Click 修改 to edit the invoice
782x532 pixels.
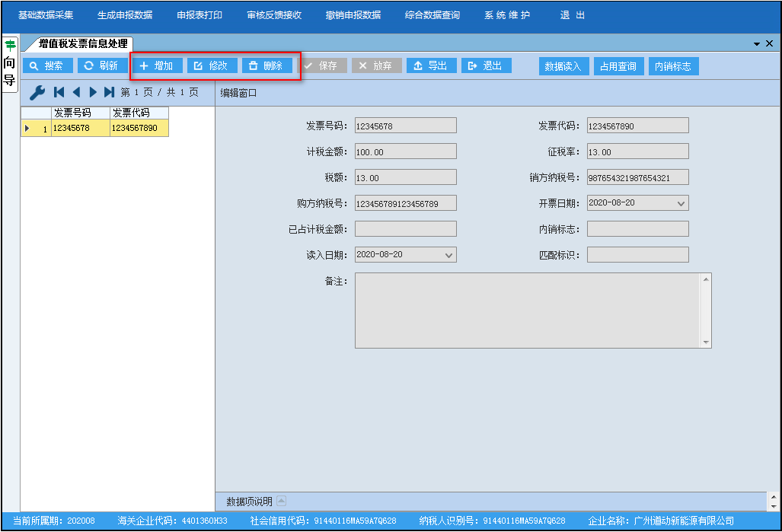pos(212,66)
